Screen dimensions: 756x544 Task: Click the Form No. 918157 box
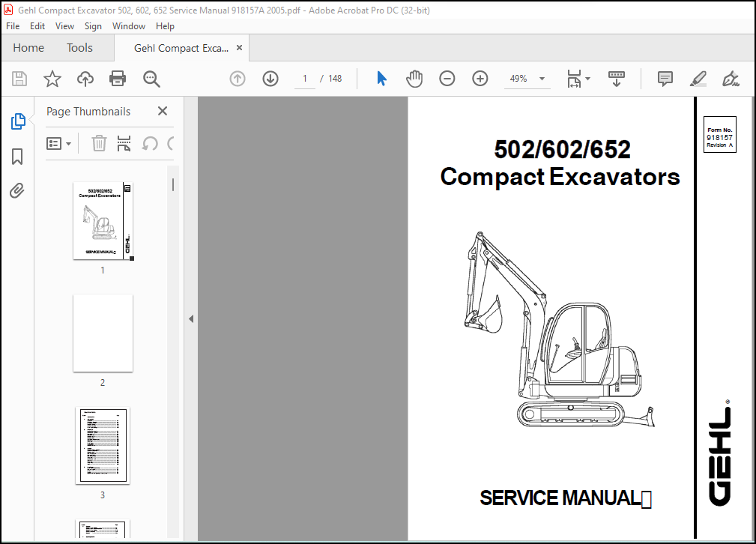(x=720, y=135)
